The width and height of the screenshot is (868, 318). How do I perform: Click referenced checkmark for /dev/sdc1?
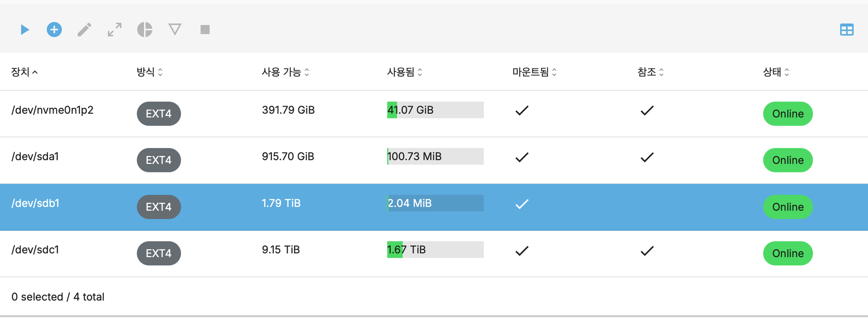tap(647, 251)
